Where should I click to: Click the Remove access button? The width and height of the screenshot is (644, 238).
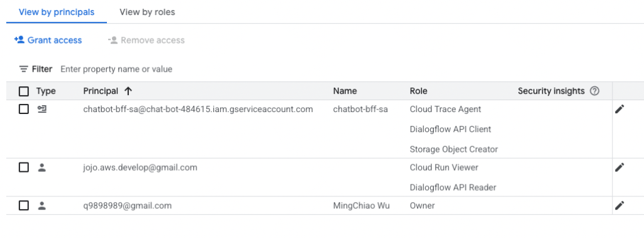point(146,40)
